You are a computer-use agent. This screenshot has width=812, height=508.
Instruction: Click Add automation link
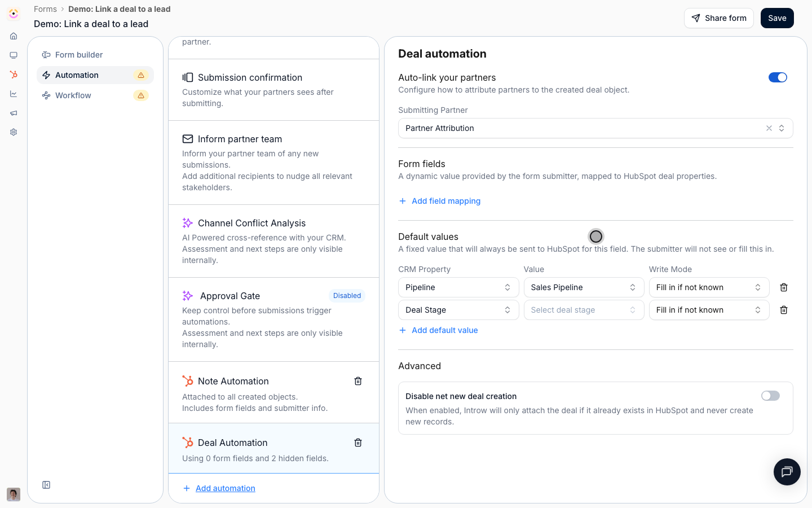pos(226,488)
